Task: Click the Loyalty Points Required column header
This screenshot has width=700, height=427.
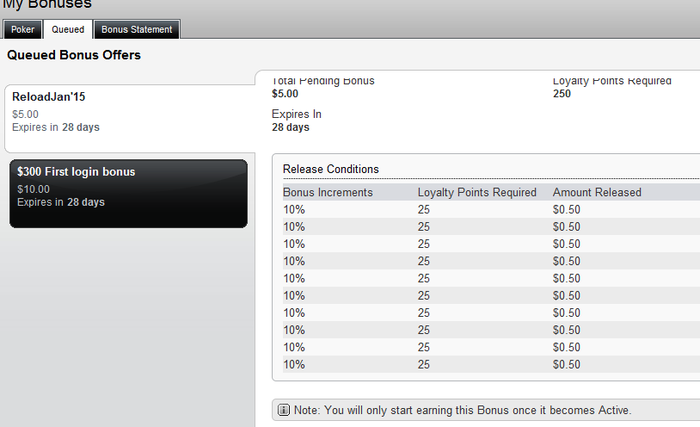Action: tap(477, 192)
